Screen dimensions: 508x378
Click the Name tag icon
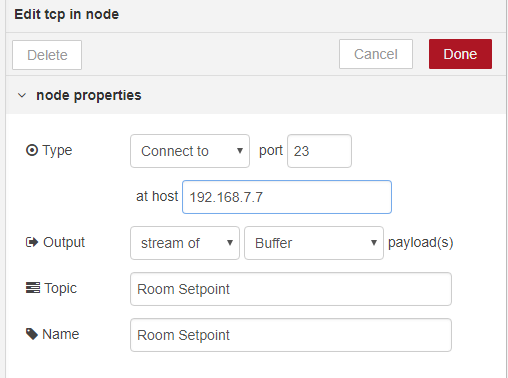[32, 334]
